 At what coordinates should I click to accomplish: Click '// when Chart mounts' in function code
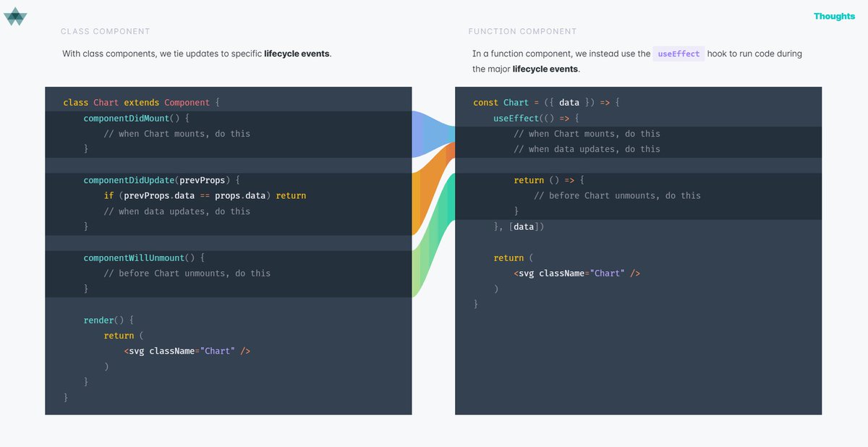pos(587,134)
